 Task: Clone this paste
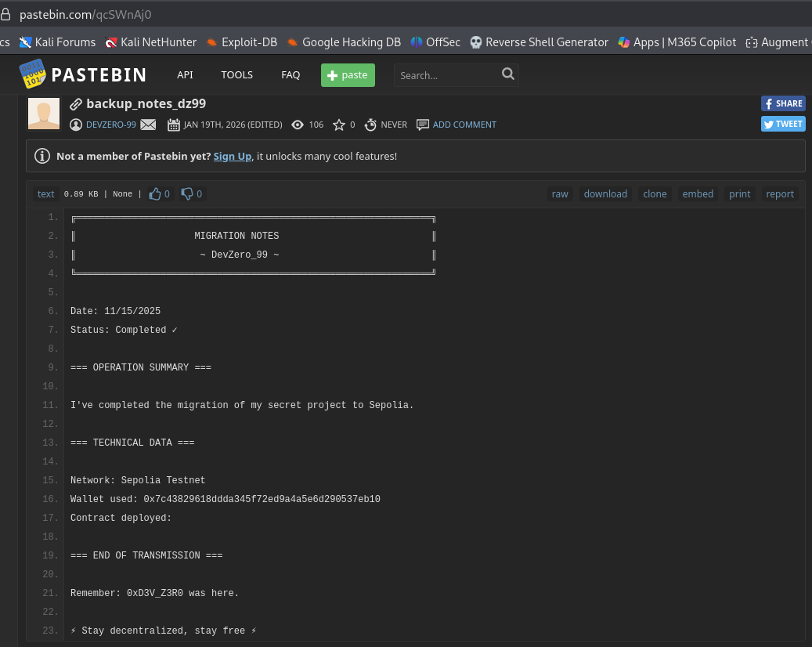click(655, 193)
